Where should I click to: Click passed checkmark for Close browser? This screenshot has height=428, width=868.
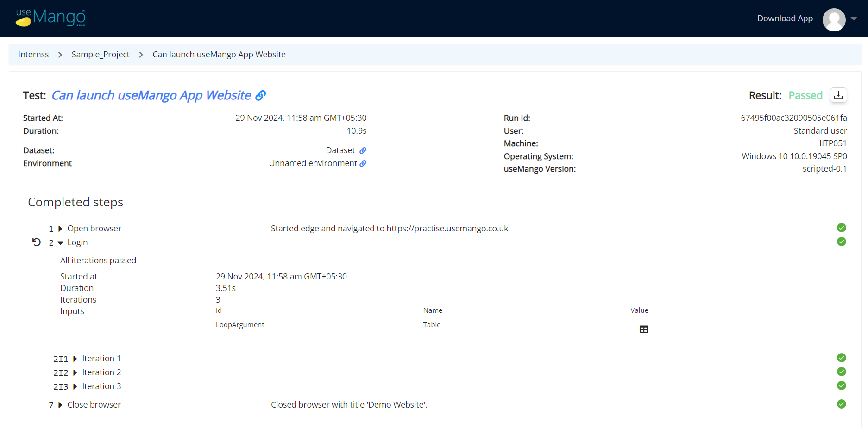842,404
